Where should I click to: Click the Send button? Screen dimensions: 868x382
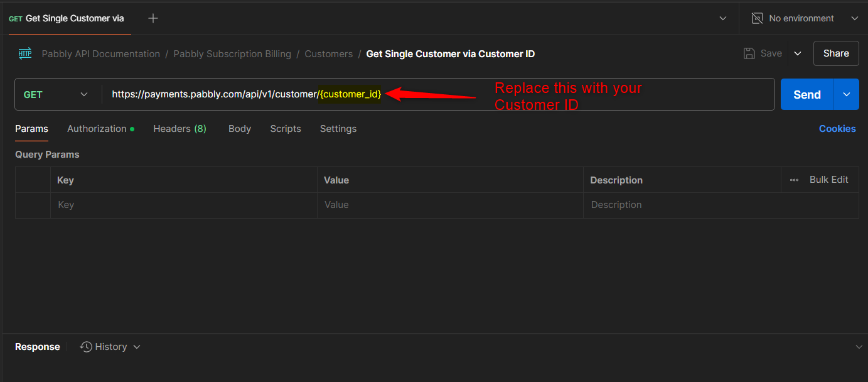click(807, 94)
